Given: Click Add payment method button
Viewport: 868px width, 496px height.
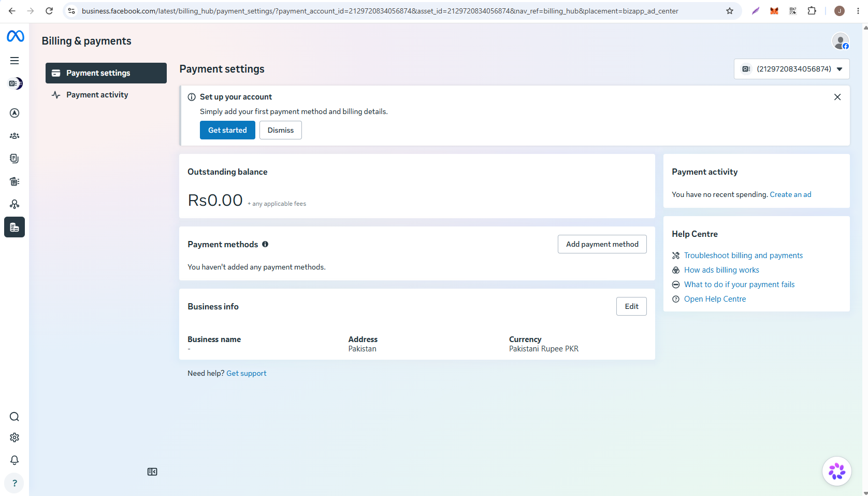Looking at the screenshot, I should pos(602,244).
